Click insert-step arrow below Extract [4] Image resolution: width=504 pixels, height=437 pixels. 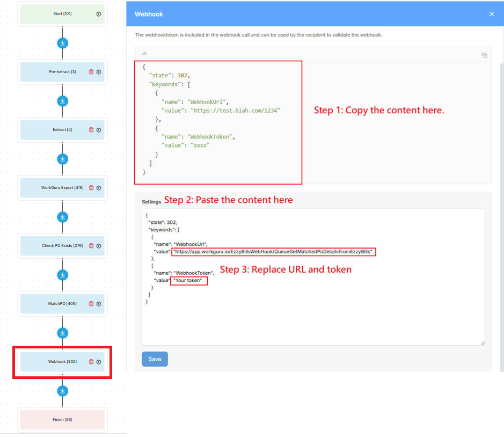62,159
